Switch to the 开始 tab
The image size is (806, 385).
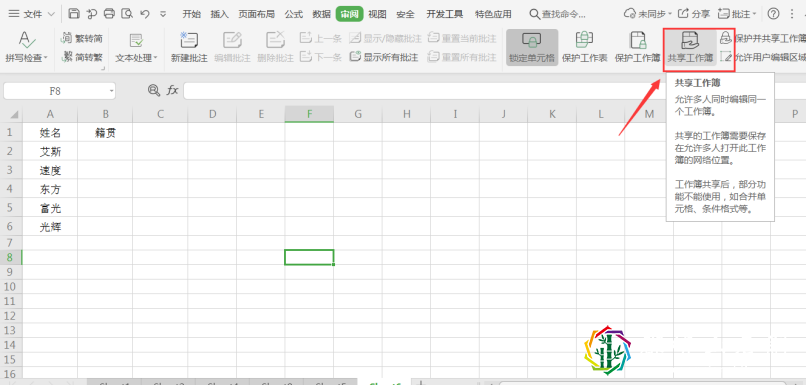pos(191,14)
